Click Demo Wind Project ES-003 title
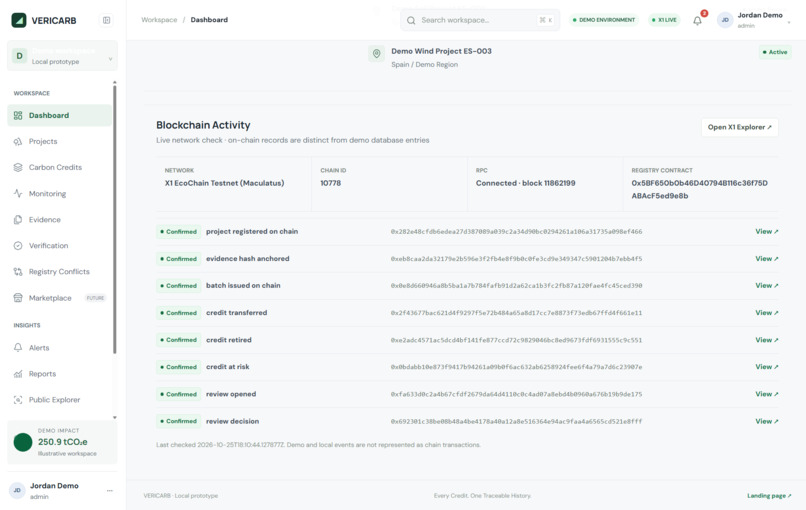 (x=441, y=51)
